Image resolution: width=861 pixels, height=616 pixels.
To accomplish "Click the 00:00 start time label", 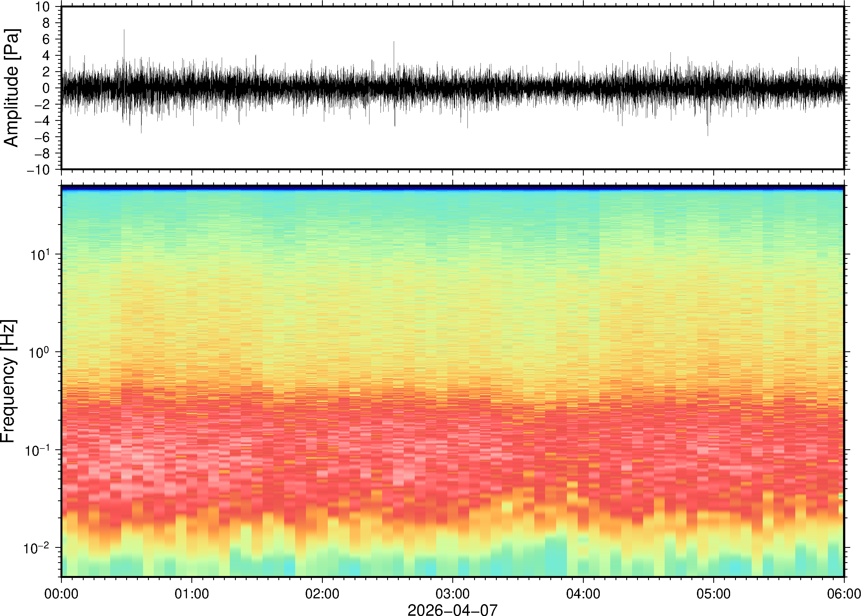I will [62, 594].
